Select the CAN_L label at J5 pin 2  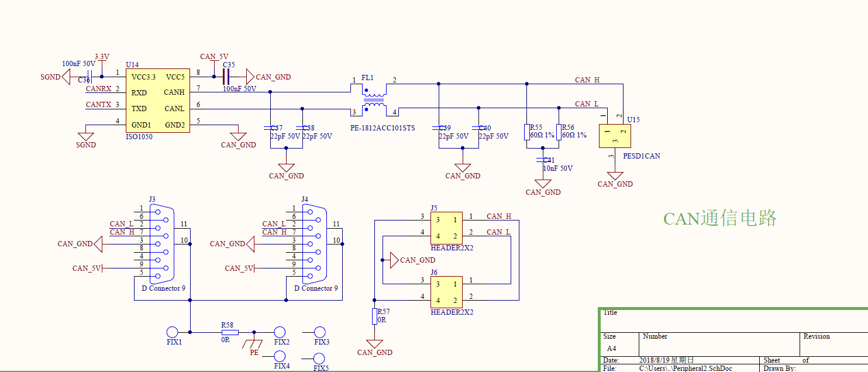point(498,232)
